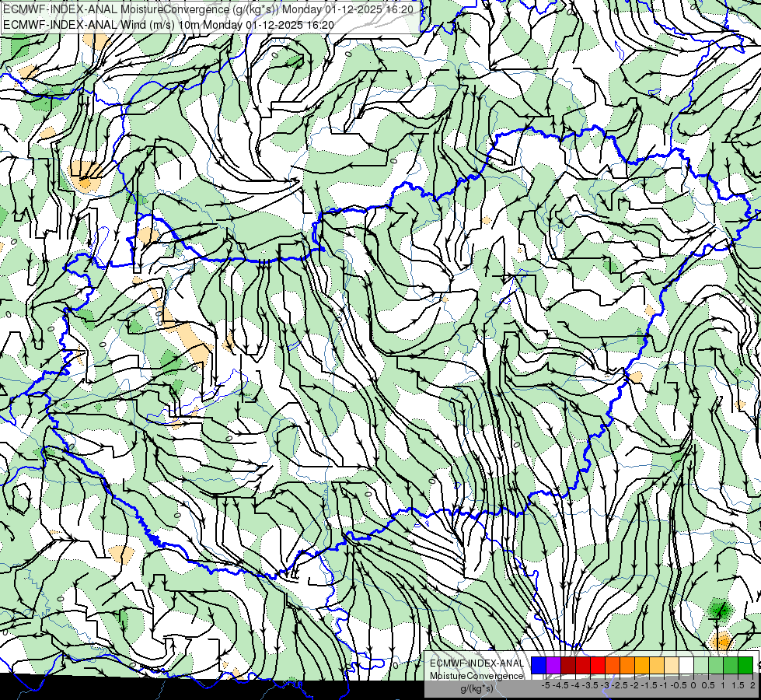Choose the palest green swatch between 0 and 0.5
The image size is (761, 700).
tap(701, 666)
